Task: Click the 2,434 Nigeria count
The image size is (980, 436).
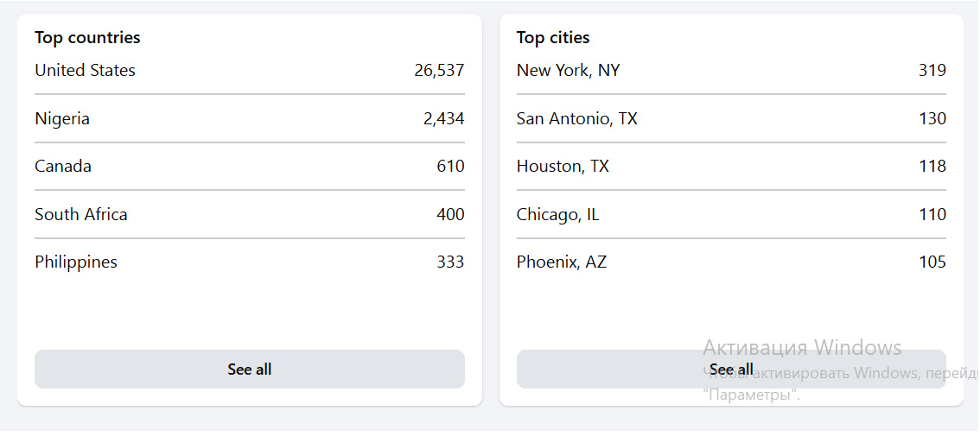Action: coord(443,118)
